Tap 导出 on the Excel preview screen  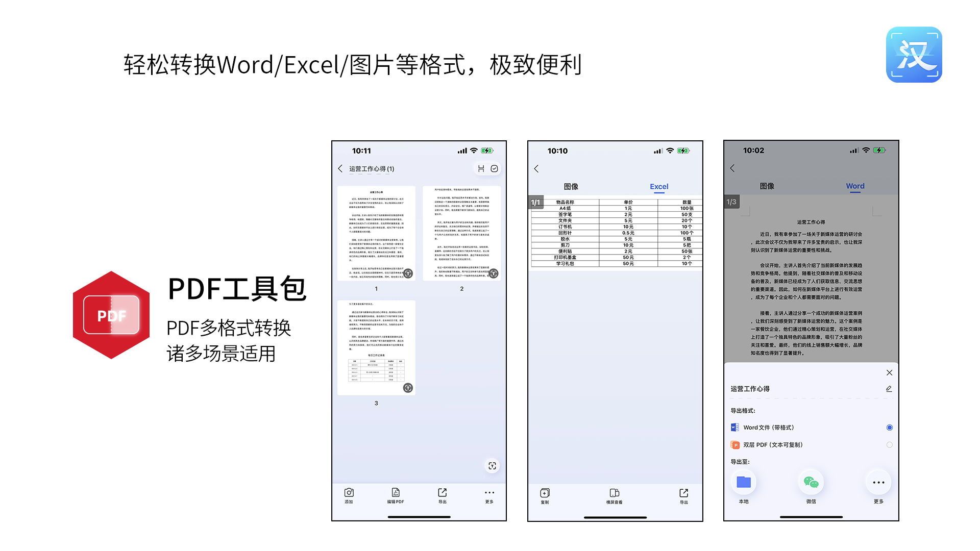pos(683,494)
